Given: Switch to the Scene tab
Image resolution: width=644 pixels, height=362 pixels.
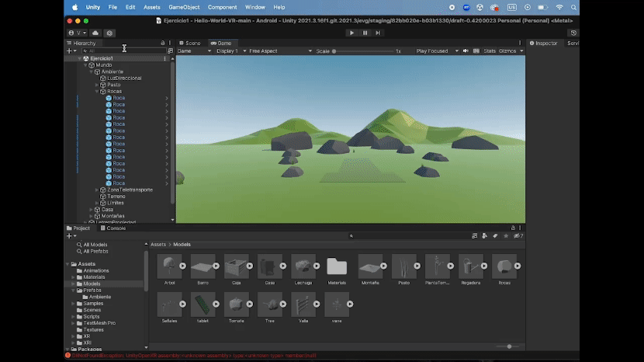Looking at the screenshot, I should click(x=190, y=44).
